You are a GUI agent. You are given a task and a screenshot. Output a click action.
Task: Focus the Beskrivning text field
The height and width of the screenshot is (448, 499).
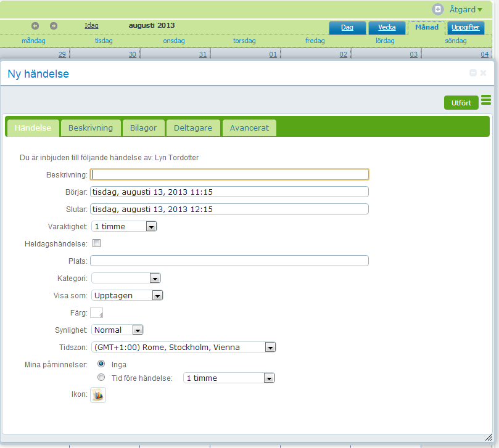(229, 174)
